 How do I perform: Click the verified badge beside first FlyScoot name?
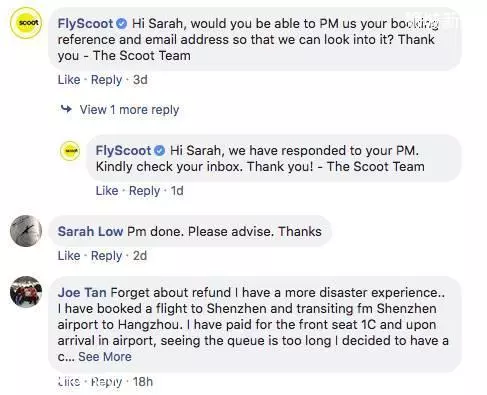click(x=122, y=24)
